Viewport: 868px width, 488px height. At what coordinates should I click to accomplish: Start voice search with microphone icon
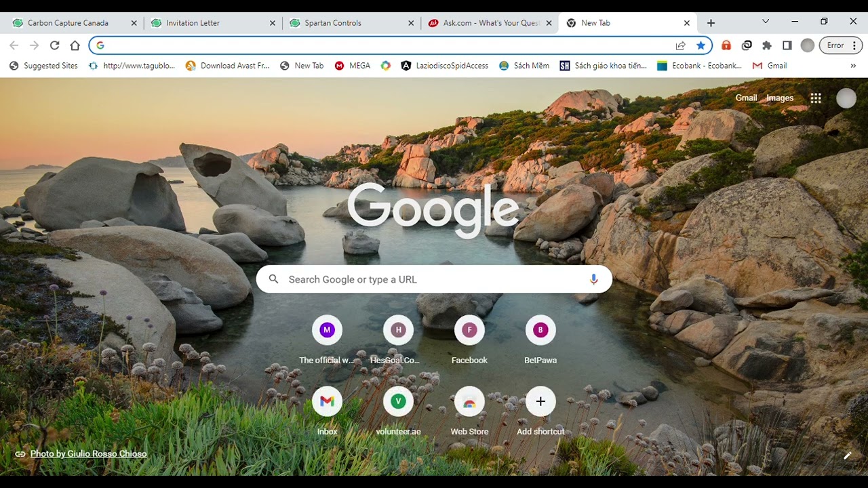[594, 279]
